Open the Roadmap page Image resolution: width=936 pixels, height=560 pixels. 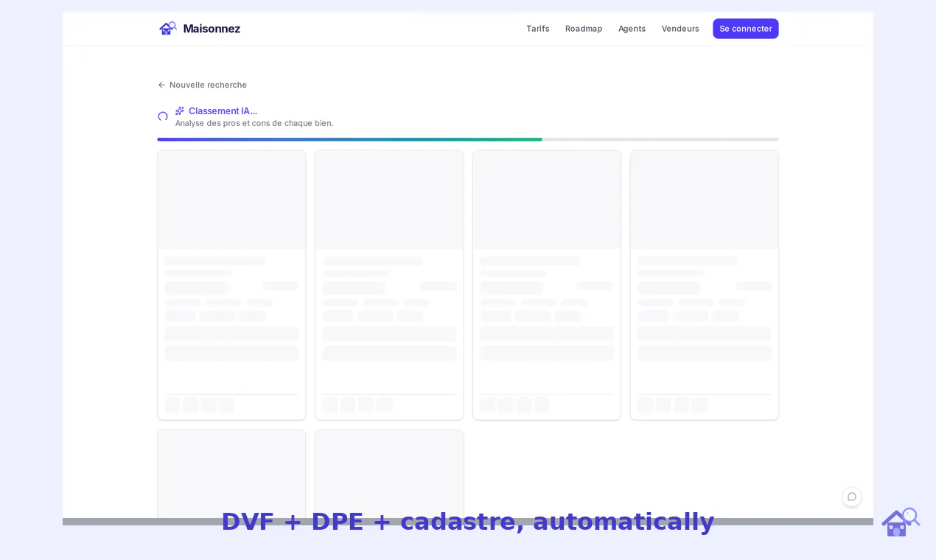(584, 29)
